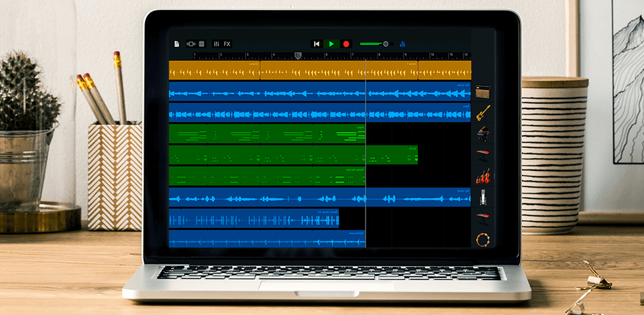Select the green Piano region
This screenshot has height=315, width=644.
pyautogui.click(x=267, y=134)
